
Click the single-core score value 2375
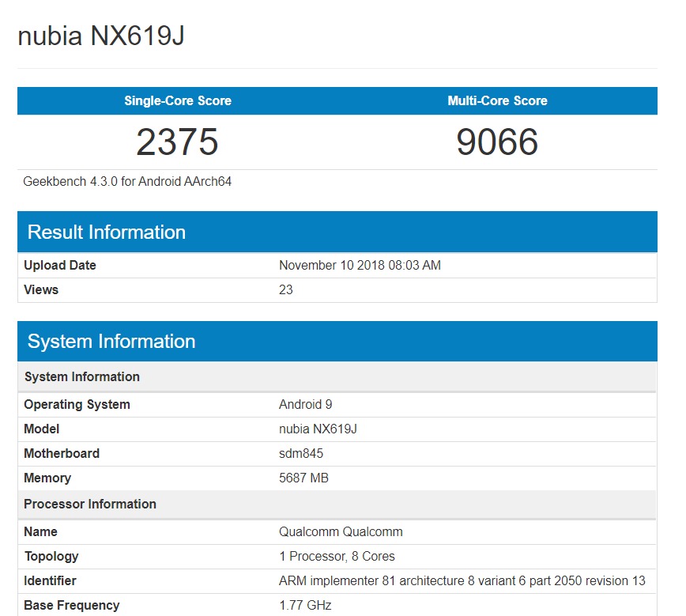pos(177,142)
